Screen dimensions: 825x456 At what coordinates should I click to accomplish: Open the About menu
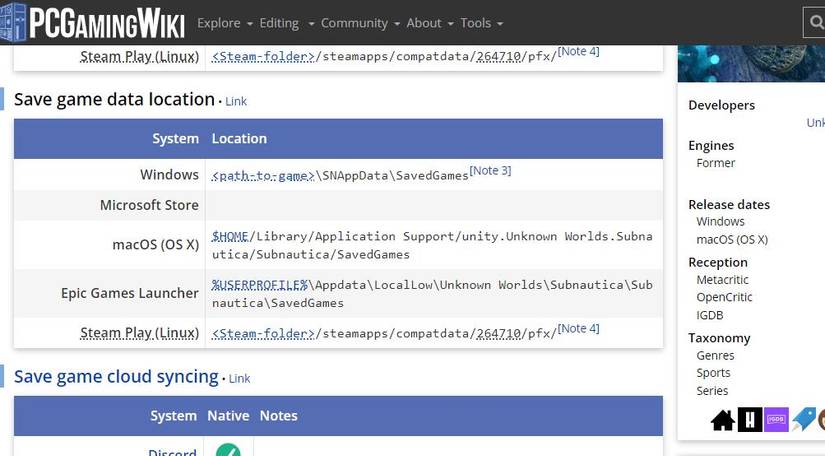pyautogui.click(x=429, y=23)
